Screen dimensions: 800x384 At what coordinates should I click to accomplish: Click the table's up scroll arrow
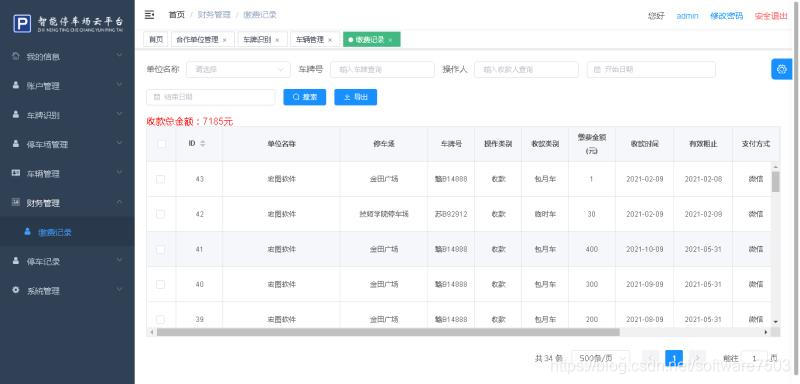click(776, 167)
